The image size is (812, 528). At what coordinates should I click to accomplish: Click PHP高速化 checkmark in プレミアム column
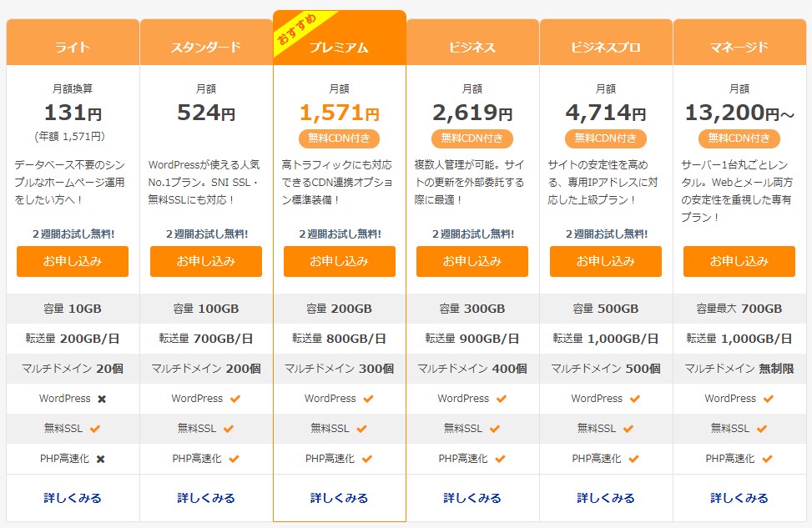368,459
